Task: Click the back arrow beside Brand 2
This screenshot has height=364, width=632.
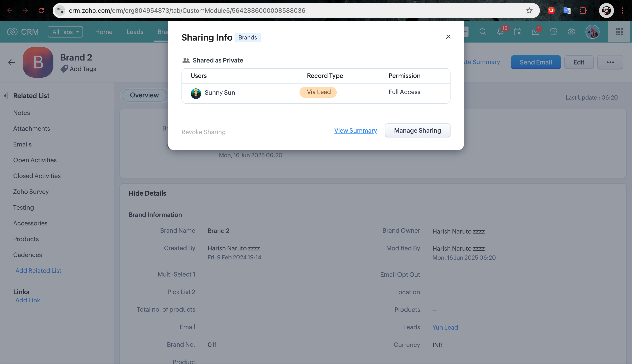Action: click(12, 62)
